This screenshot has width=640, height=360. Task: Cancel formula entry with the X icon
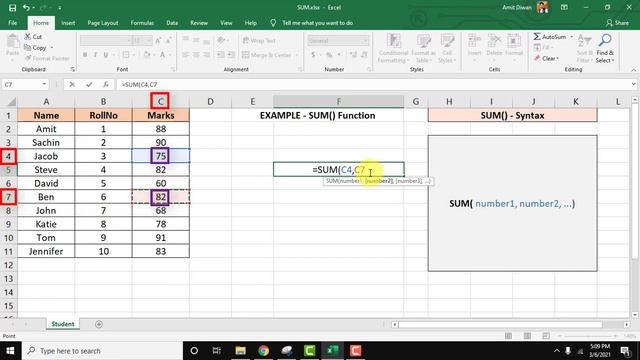pos(72,84)
